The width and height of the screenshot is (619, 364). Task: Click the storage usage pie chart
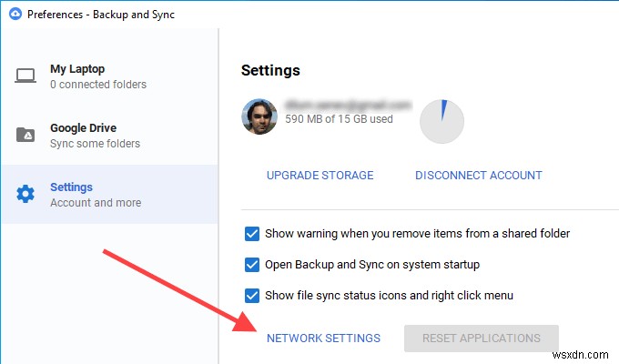coord(441,122)
